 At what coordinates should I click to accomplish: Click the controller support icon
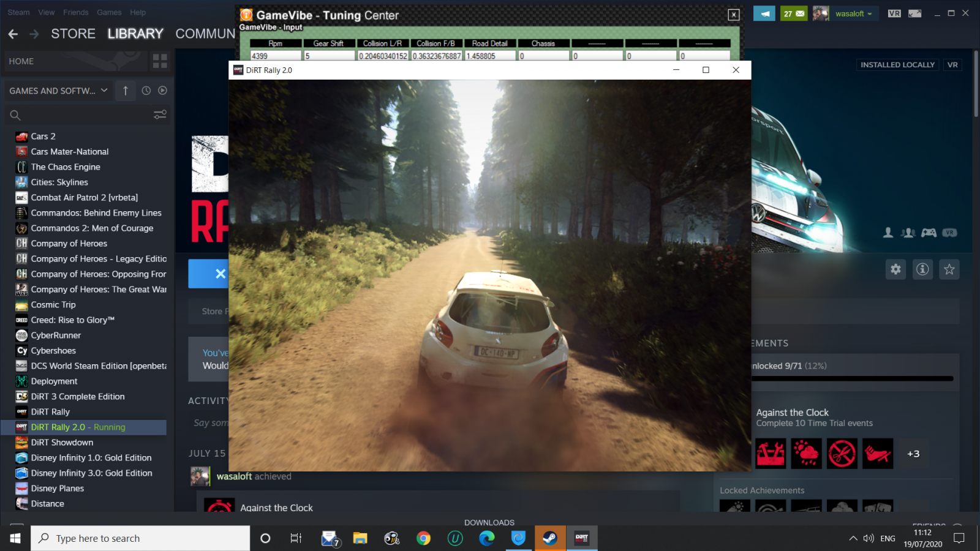tap(929, 233)
